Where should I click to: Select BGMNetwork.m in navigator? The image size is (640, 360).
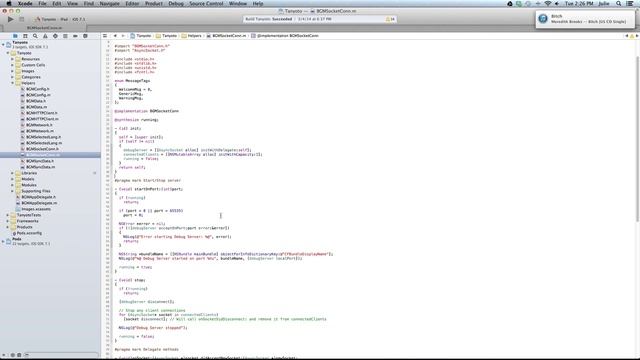(40, 131)
